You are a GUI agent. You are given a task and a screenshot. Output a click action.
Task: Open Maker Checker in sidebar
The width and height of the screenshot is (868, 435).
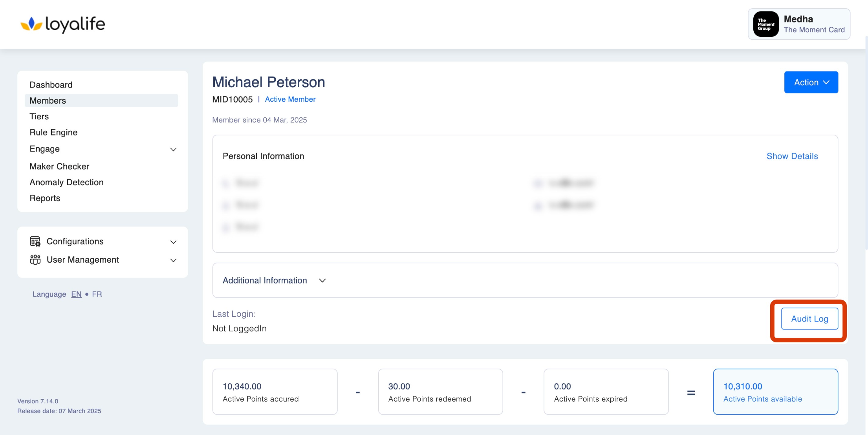coord(59,166)
